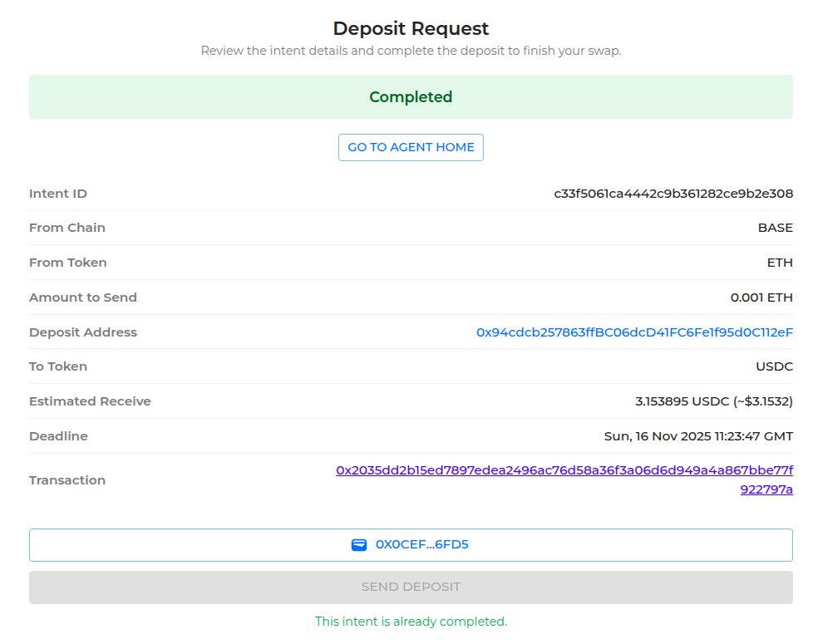823x644 pixels.
Task: Click the GO TO AGENT HOME button
Action: click(x=411, y=147)
